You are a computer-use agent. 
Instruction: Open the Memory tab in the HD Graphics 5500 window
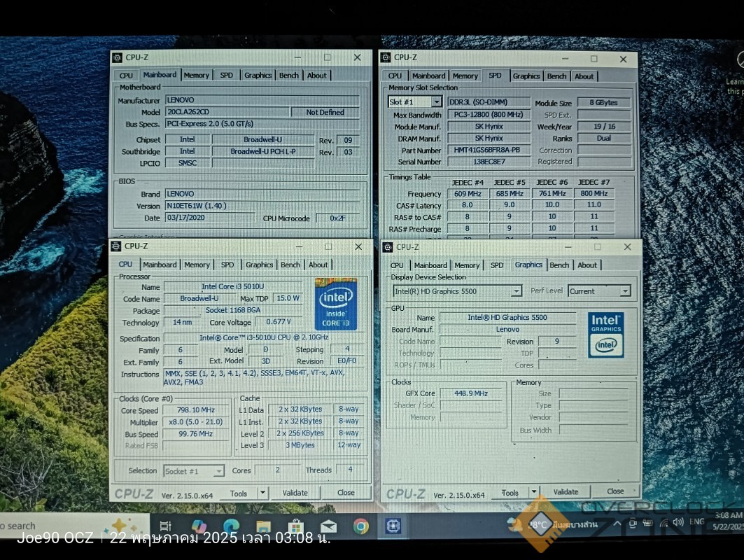(467, 265)
